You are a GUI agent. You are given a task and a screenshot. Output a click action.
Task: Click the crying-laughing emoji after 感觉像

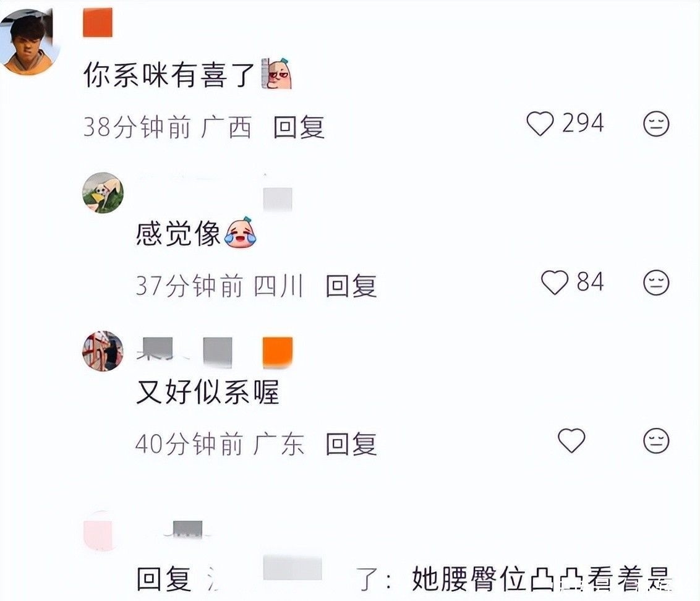click(x=241, y=232)
